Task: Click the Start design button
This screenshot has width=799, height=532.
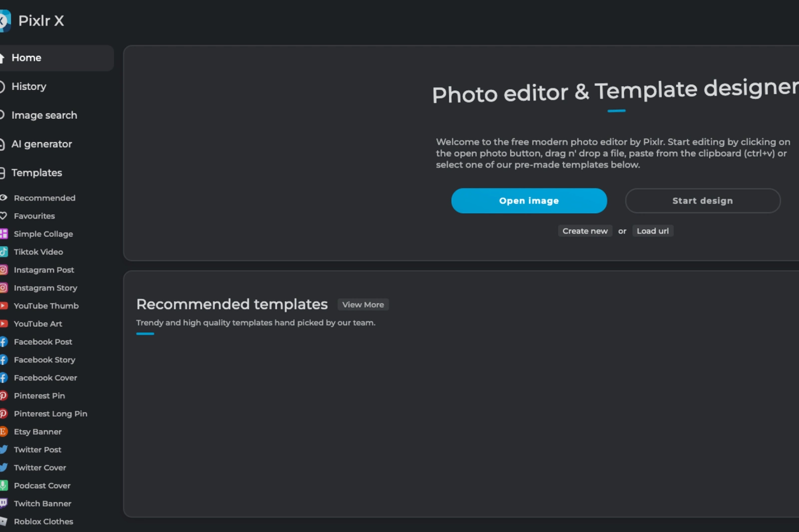Action: pyautogui.click(x=702, y=200)
